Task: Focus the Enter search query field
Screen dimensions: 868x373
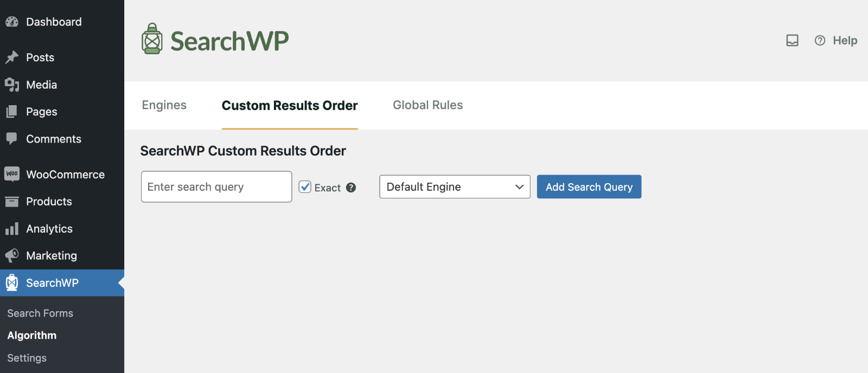Action: coord(216,186)
